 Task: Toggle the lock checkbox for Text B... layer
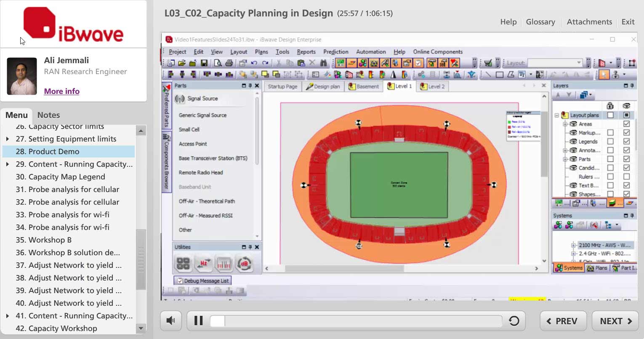pos(610,185)
